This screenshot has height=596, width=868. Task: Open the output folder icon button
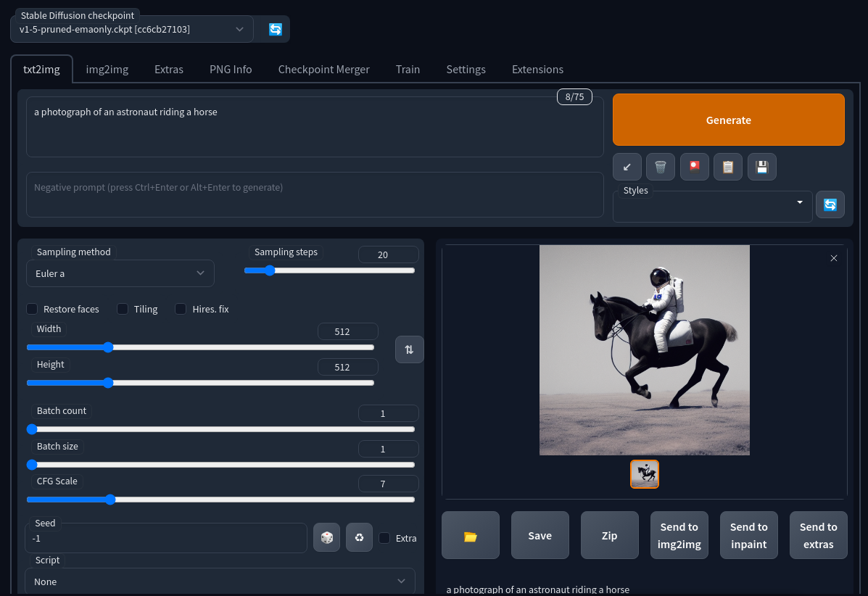(471, 536)
